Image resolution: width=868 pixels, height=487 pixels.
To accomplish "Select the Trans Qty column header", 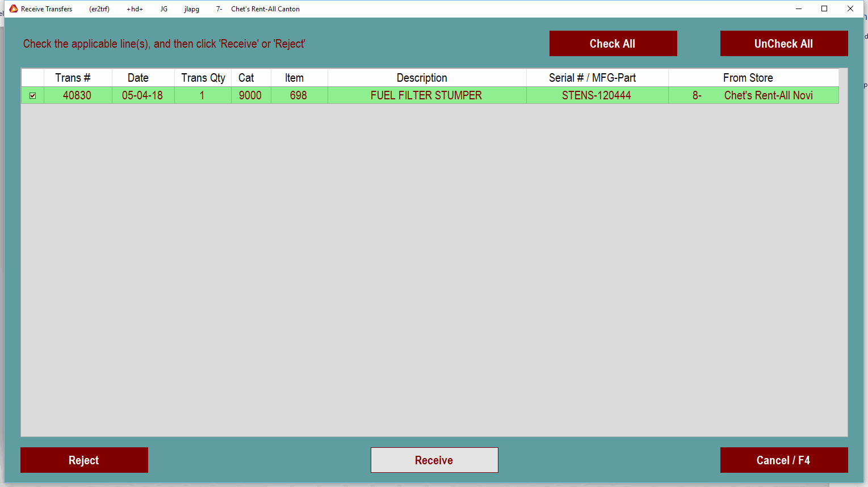I will [x=203, y=78].
